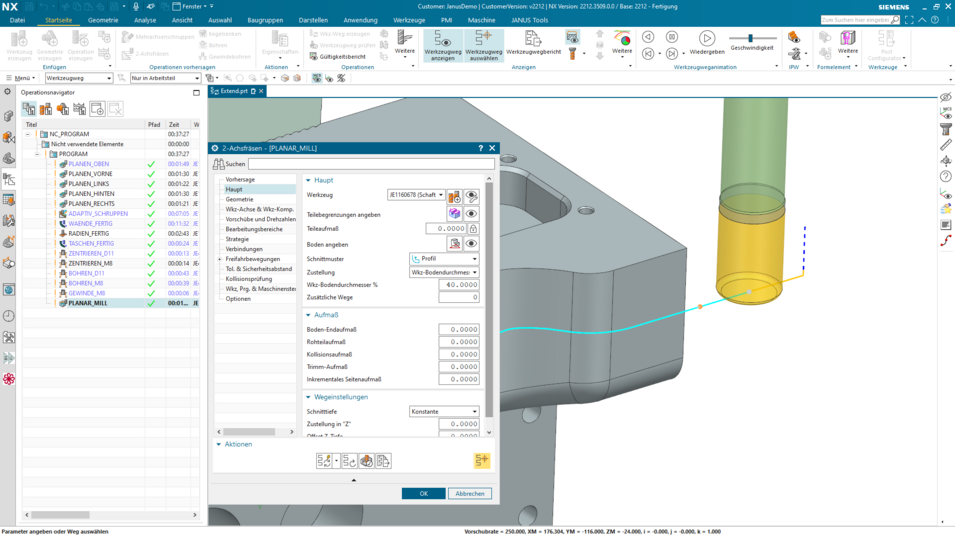
Task: Open the Werkzeug dropdown JE1160678
Action: (416, 195)
